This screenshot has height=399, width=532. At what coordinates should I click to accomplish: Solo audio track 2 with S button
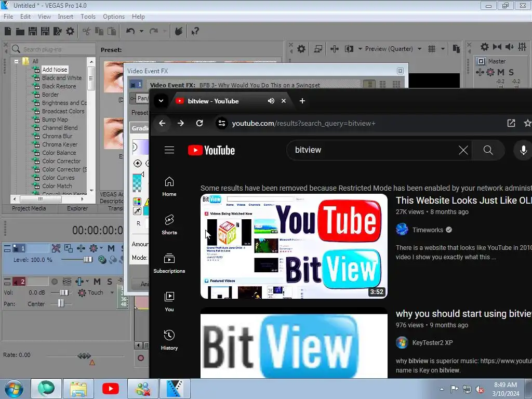tap(109, 282)
